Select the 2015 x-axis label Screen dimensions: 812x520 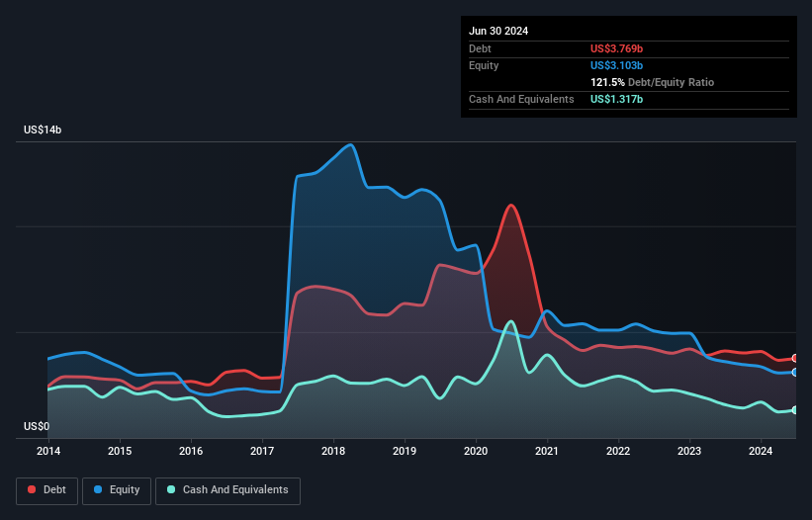[120, 451]
